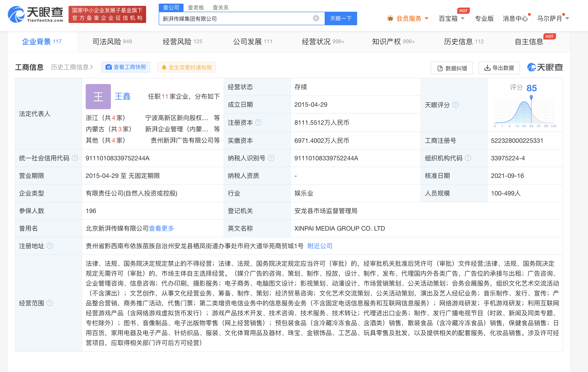Click the help icon beside 注册资本
Image resolution: width=588 pixels, height=372 pixels.
pyautogui.click(x=258, y=122)
